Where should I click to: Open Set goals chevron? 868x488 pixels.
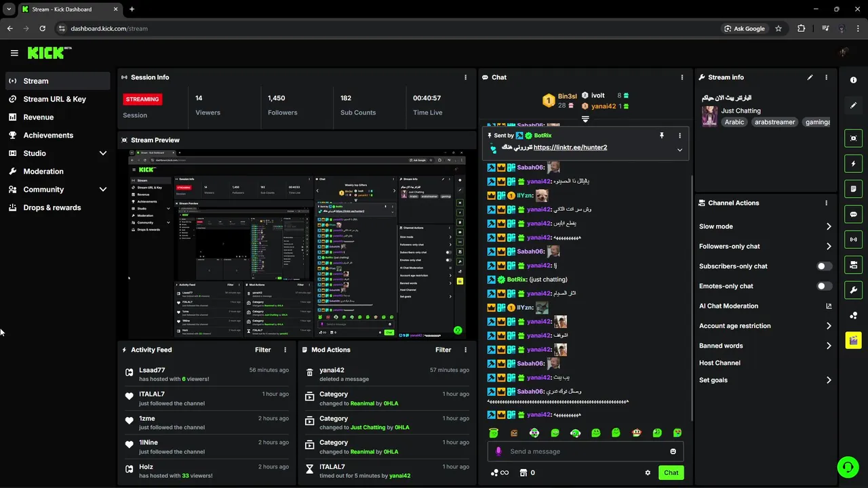[x=829, y=380]
